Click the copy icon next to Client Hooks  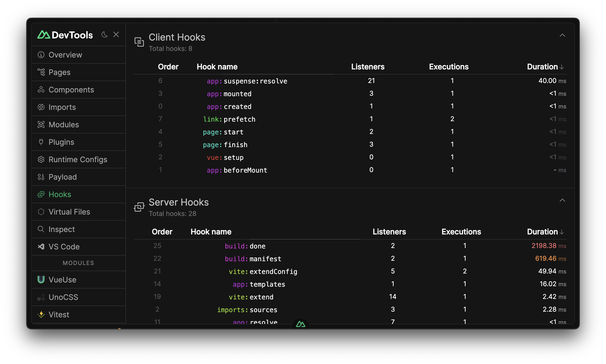click(x=138, y=41)
